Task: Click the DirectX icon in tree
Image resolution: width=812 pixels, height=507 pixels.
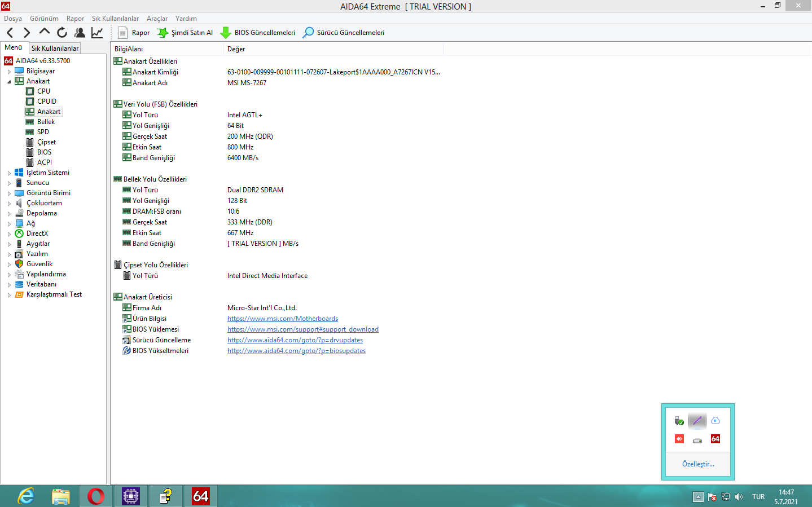Action: [x=19, y=233]
